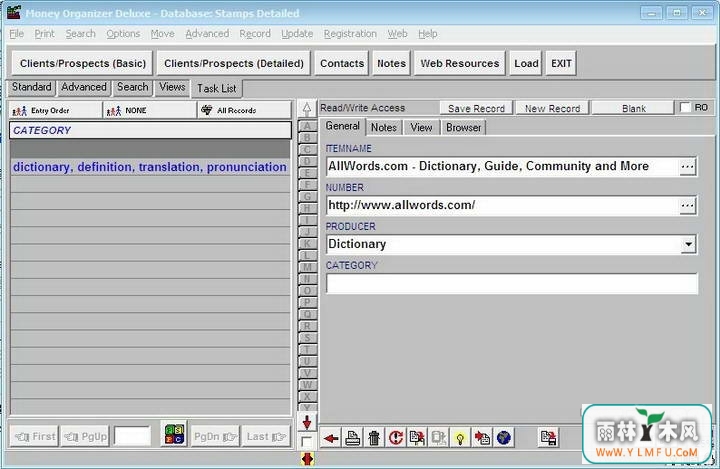Jump to letter A in alphabet index

(x=307, y=126)
